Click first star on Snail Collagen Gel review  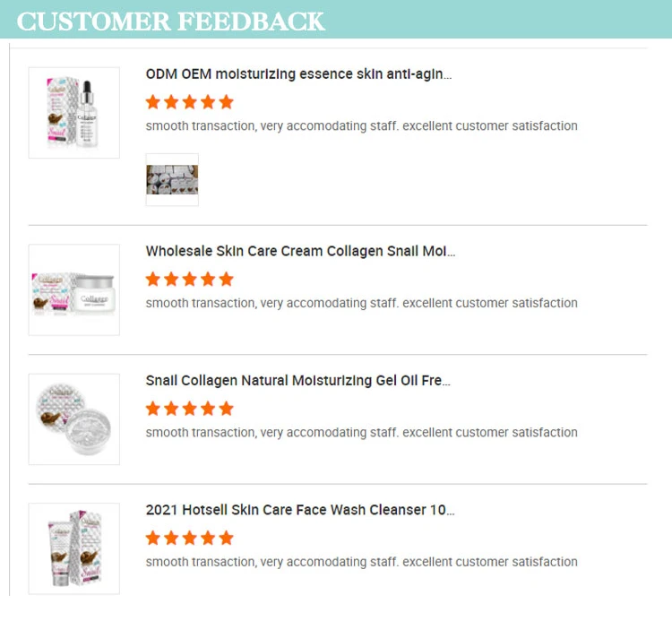[x=153, y=408]
